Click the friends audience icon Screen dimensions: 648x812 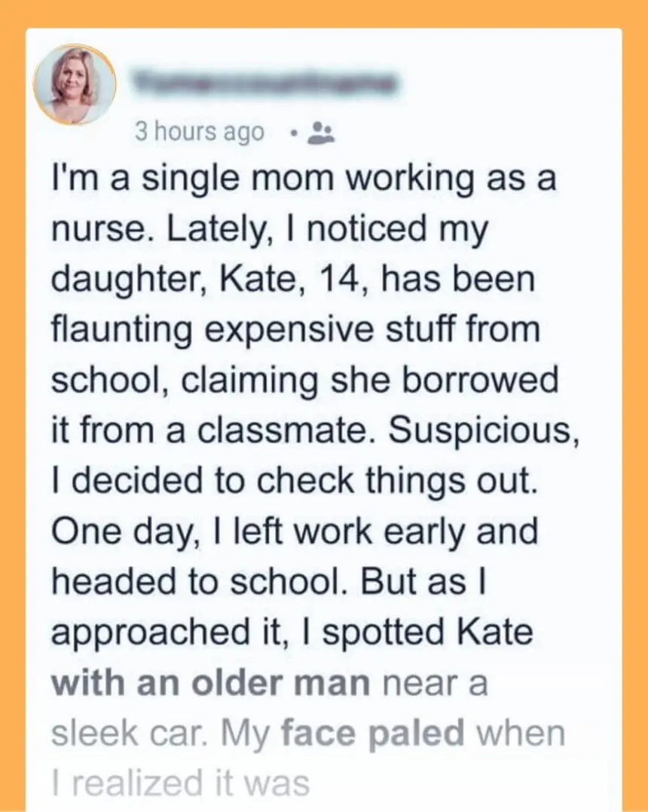[322, 132]
